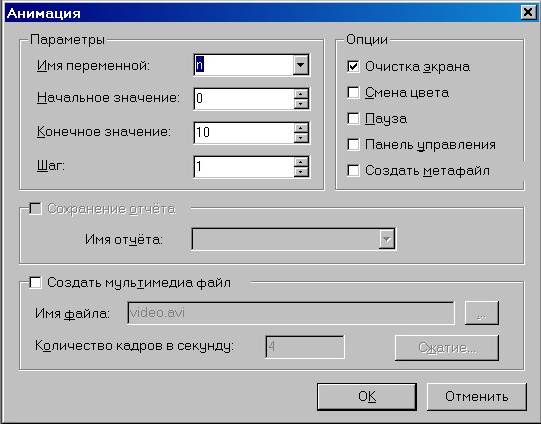Viewport: 541px width, 424px height.
Task: Tick the Пауза checkbox
Action: pos(353,118)
